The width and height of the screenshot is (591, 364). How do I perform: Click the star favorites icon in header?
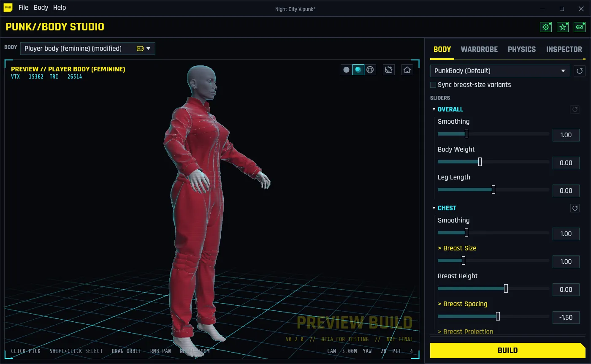tap(563, 27)
